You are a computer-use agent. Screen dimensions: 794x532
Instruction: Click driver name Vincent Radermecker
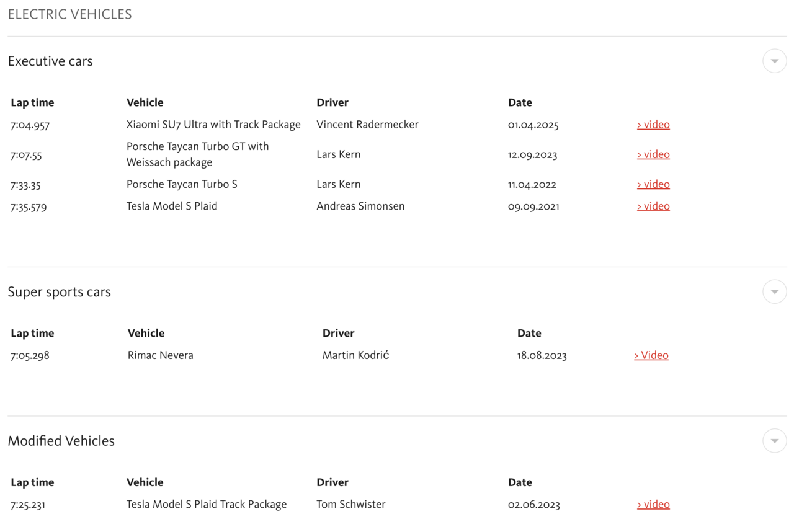[367, 125]
